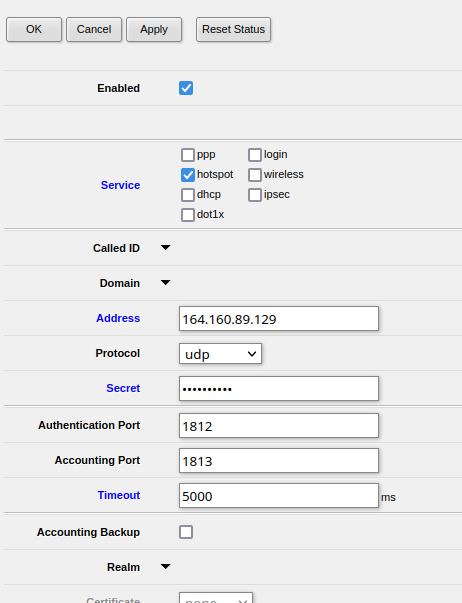
Task: Select the Secret password field
Action: [x=279, y=388]
